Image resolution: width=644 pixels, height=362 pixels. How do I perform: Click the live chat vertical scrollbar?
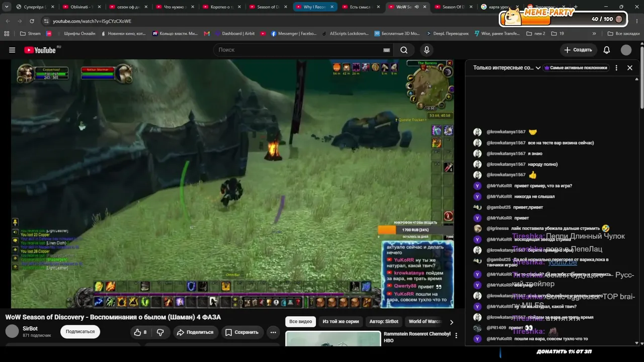[636, 211]
